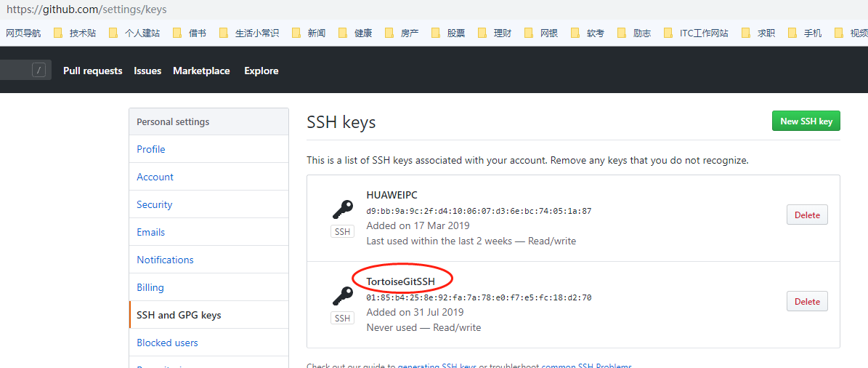
Task: Open the ITC工作网站 bookmark folder
Action: point(695,33)
